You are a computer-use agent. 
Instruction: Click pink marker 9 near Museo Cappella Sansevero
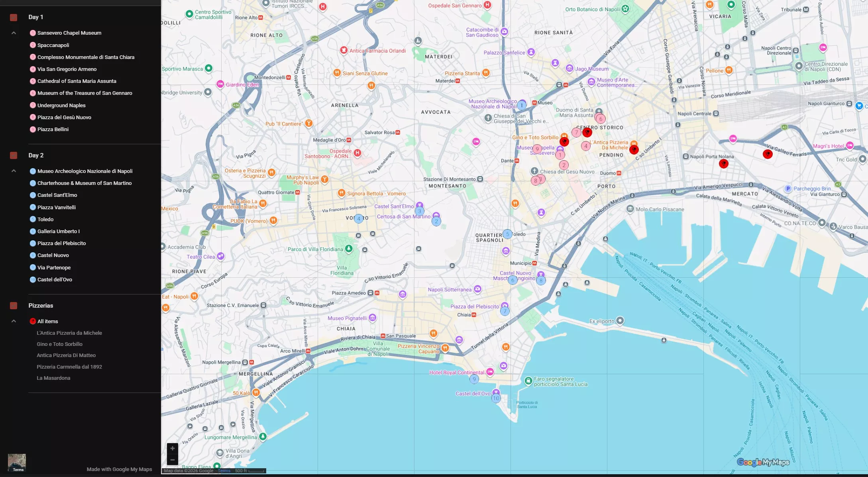(537, 149)
